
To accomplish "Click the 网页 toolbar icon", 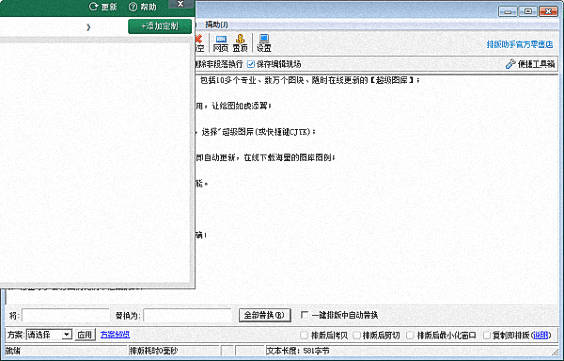I will (x=220, y=43).
